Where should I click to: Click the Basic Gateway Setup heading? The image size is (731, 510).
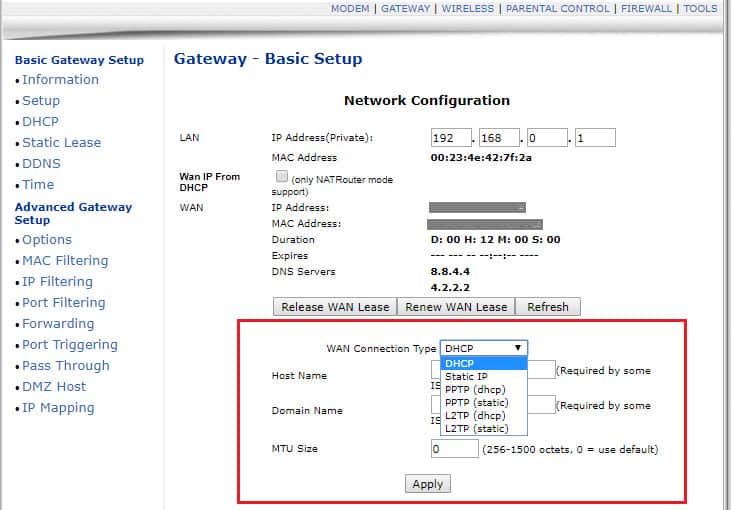(79, 60)
